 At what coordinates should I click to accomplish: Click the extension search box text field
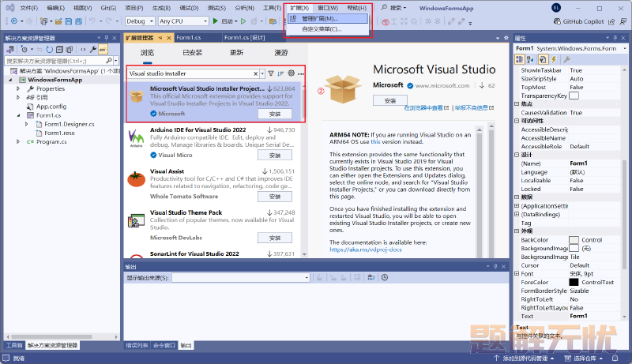coord(190,73)
